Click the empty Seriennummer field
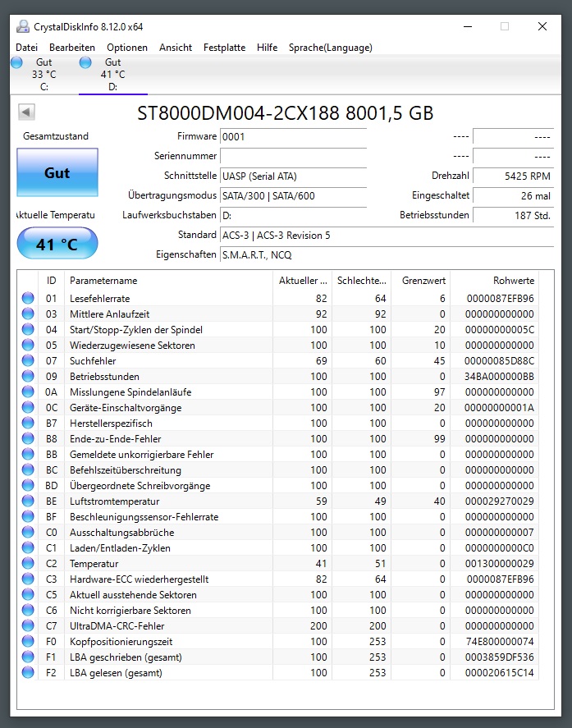This screenshot has height=728, width=572. click(x=294, y=157)
